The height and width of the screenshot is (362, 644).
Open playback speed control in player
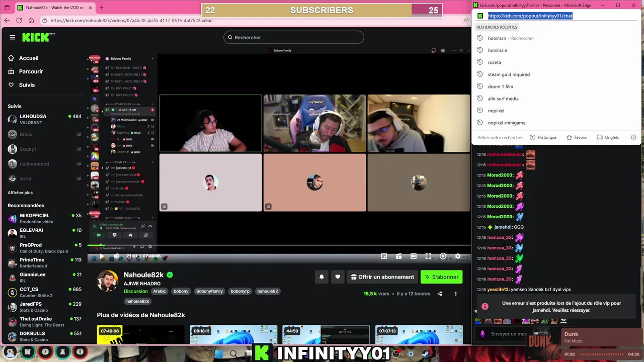(x=443, y=256)
